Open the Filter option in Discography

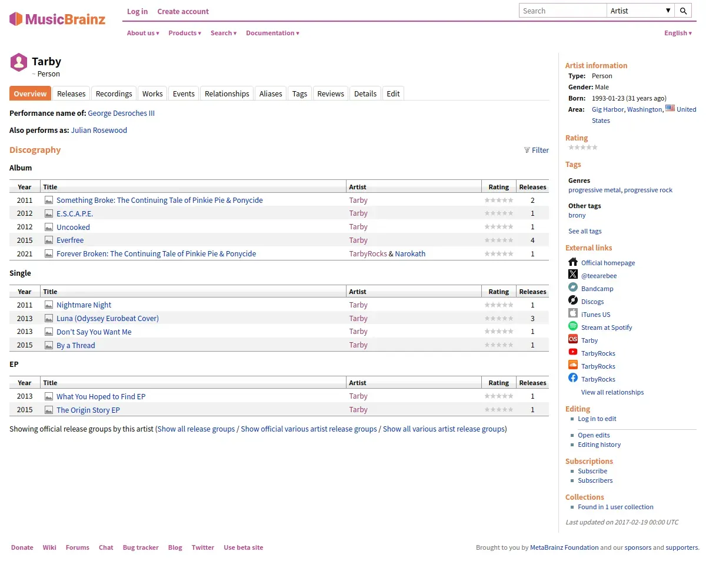(536, 150)
